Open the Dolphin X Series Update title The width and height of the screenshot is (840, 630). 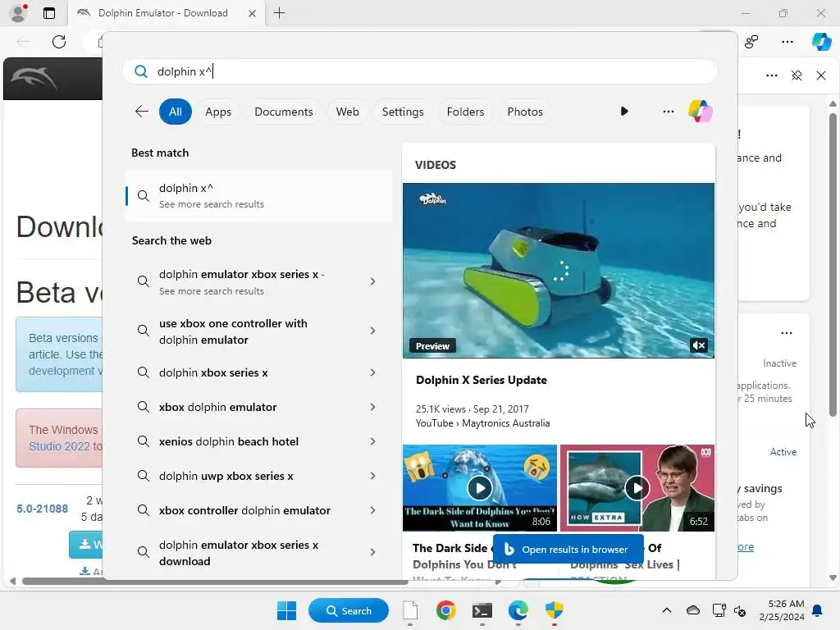coord(481,380)
